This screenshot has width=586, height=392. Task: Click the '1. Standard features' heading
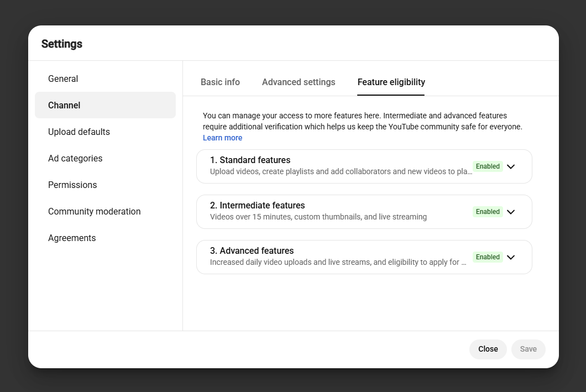[x=250, y=160]
